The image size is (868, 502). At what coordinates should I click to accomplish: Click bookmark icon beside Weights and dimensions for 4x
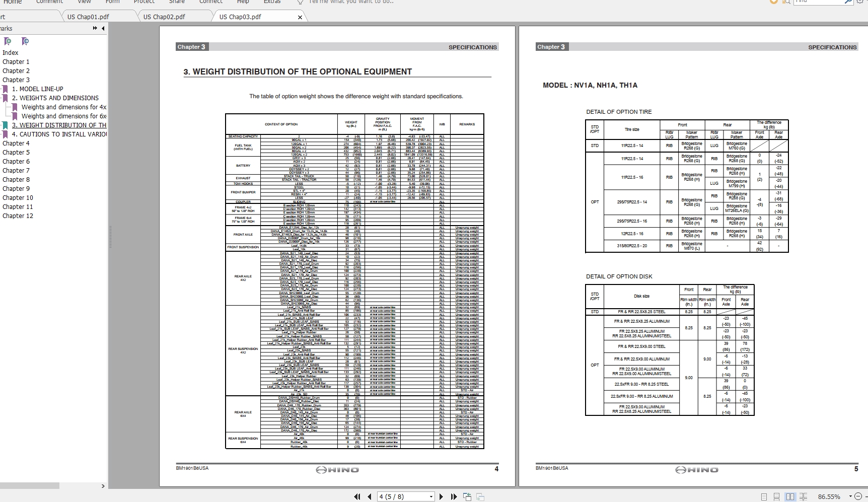click(15, 107)
